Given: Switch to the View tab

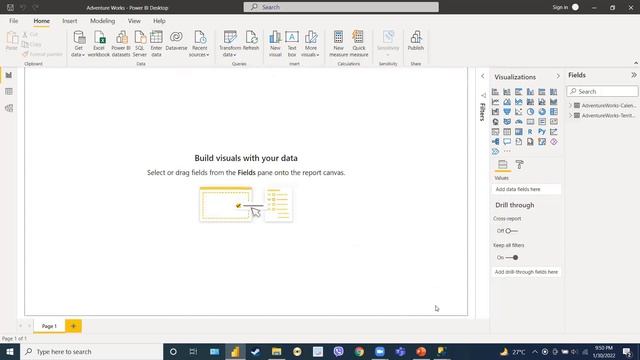Looking at the screenshot, I should click(134, 21).
